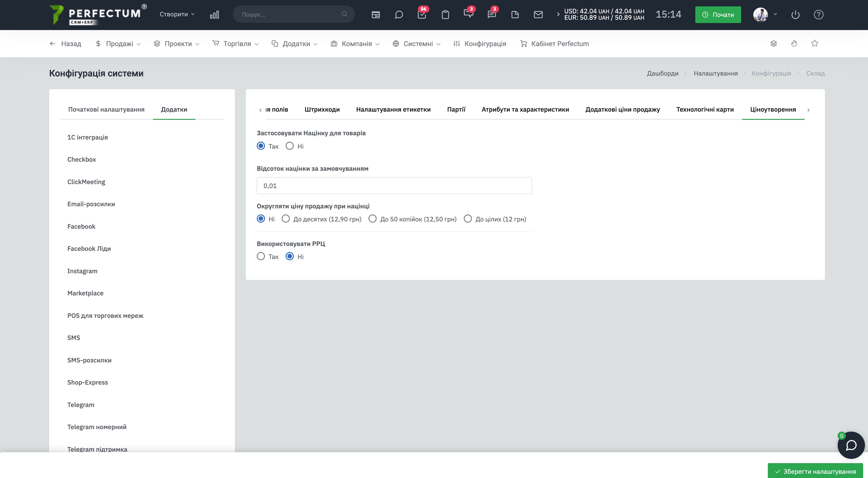Select rounding 'До десятих (12,90 грн)'
This screenshot has width=868, height=478.
tap(285, 219)
